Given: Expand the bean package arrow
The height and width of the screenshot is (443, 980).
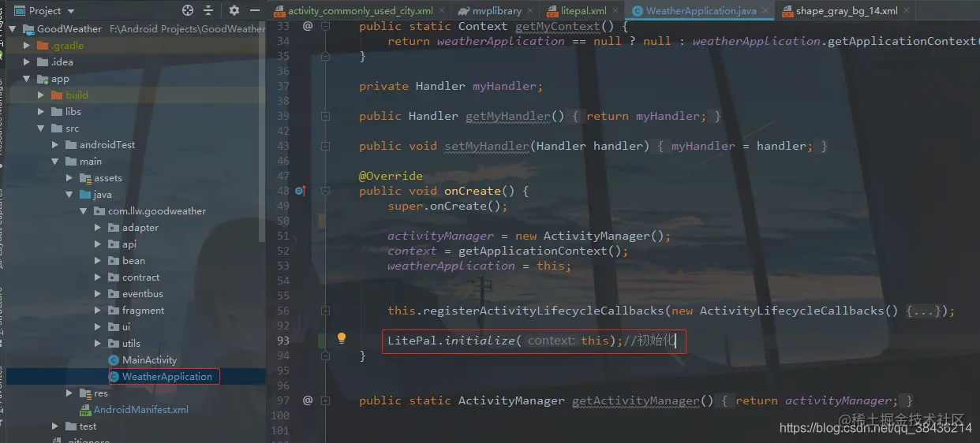Looking at the screenshot, I should [99, 260].
